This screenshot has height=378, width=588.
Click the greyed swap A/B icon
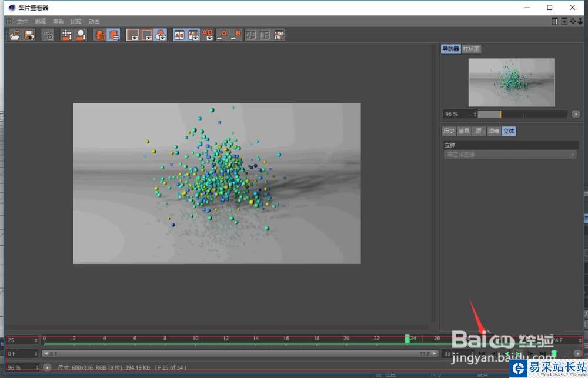coord(250,35)
